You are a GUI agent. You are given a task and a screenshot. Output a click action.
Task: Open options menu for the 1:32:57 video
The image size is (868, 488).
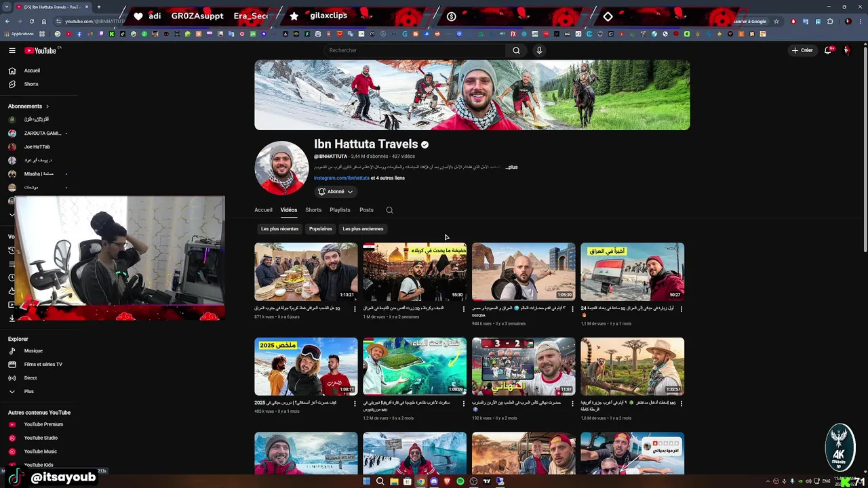point(682,403)
